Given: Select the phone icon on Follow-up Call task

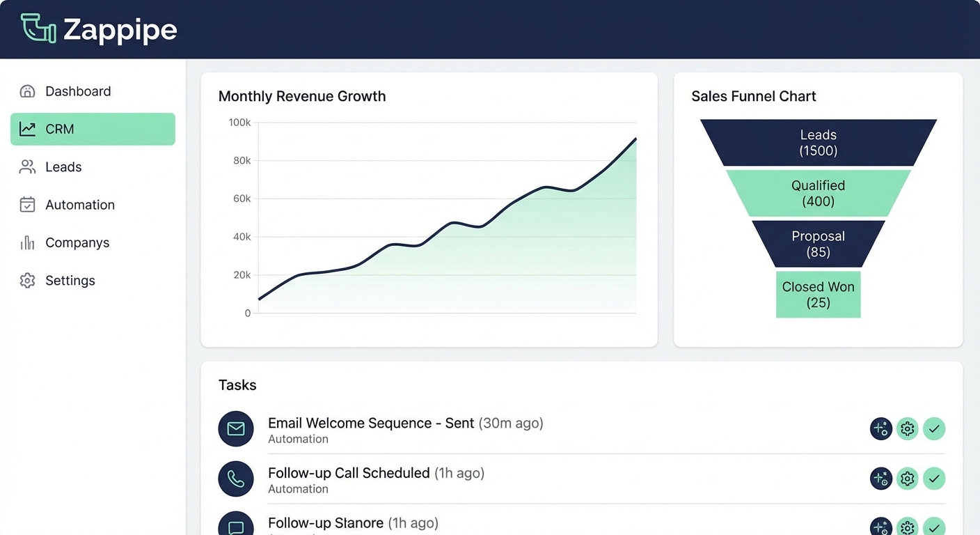Looking at the screenshot, I should pos(236,479).
